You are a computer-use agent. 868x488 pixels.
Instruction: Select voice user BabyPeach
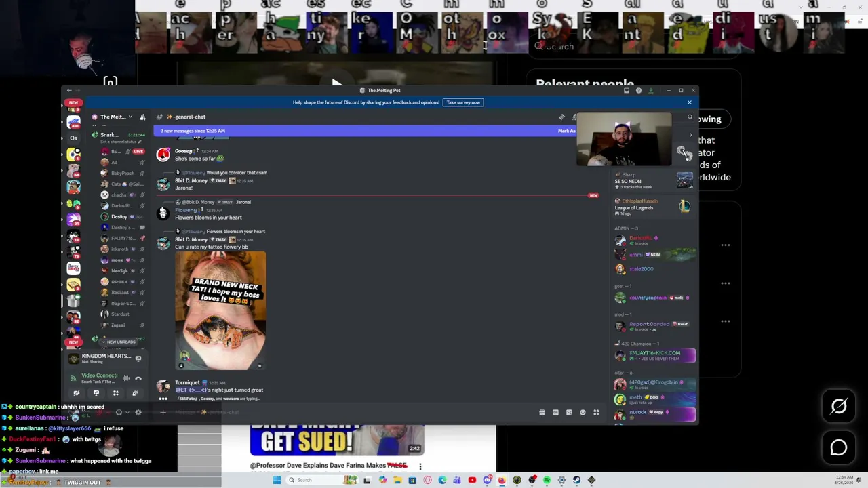point(123,173)
